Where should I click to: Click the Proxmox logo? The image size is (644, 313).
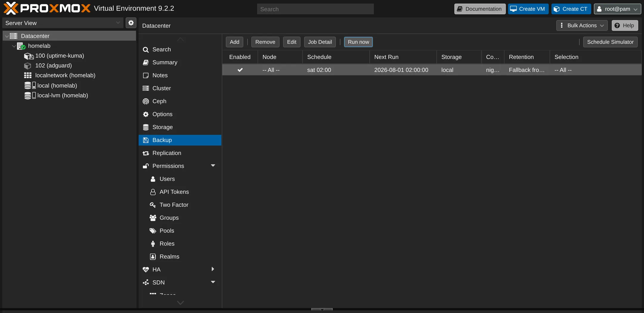tap(47, 8)
